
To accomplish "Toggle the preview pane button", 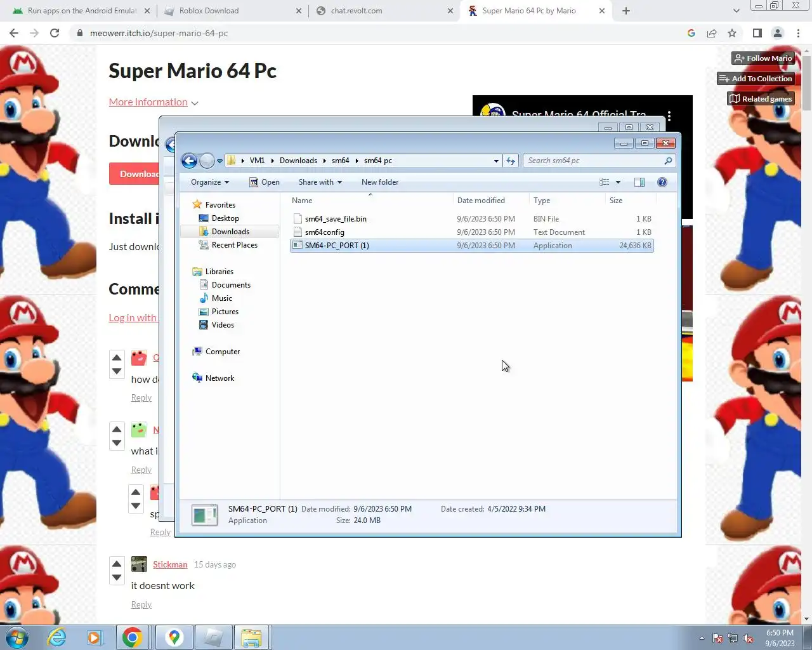I will (x=639, y=182).
